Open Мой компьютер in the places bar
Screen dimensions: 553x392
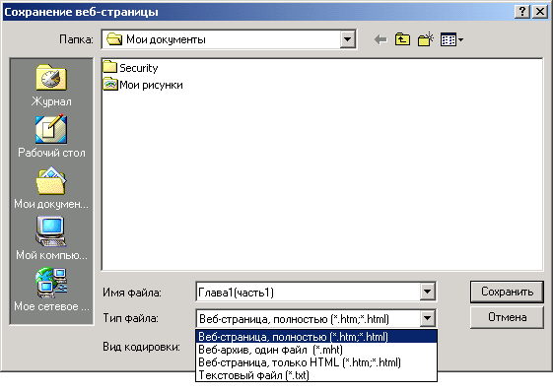(x=51, y=239)
